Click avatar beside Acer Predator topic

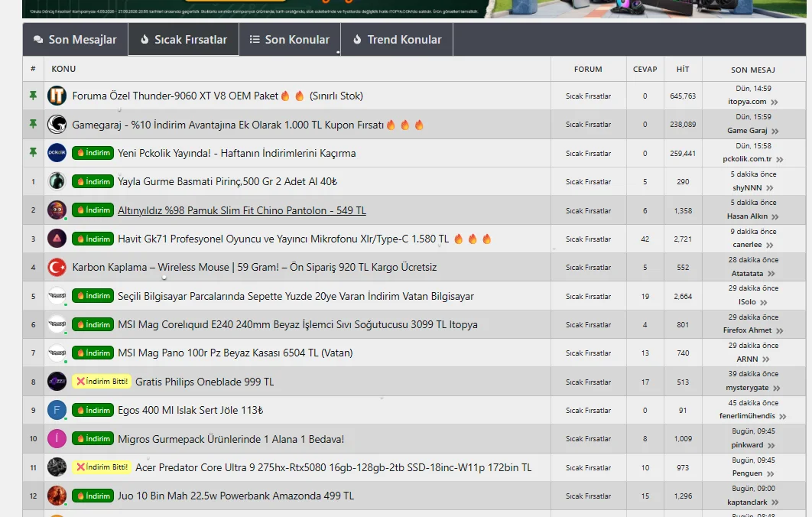pyautogui.click(x=57, y=467)
